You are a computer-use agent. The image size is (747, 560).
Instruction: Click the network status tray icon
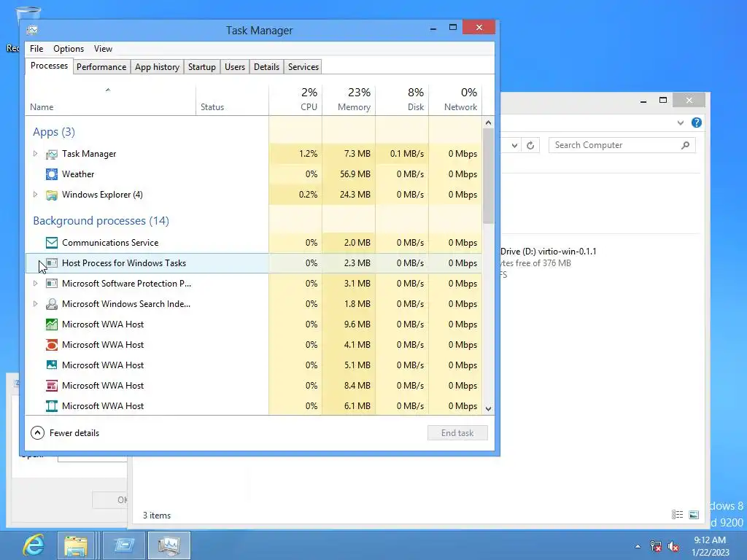(x=656, y=546)
